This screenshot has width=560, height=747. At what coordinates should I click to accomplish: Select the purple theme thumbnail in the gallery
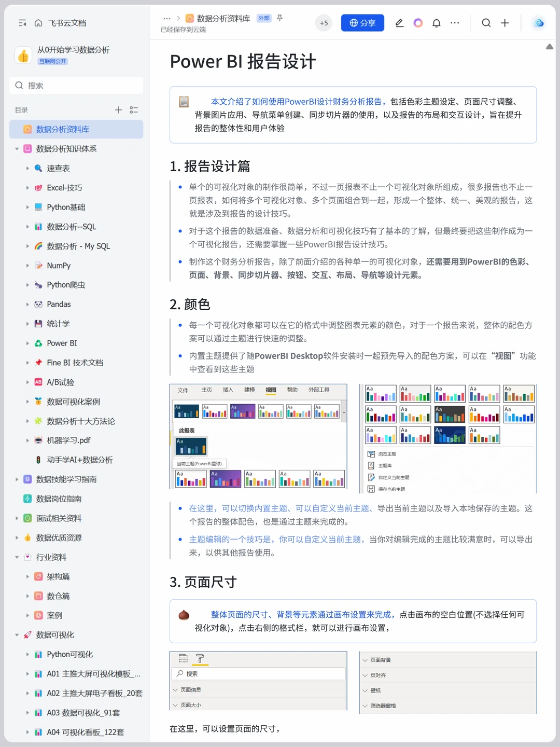tap(226, 478)
